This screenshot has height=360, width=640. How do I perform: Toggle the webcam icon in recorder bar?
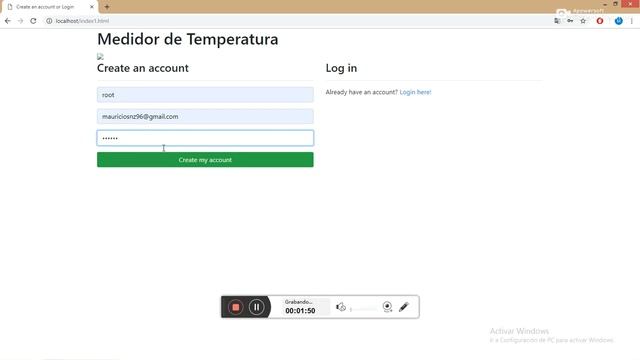[x=387, y=307]
